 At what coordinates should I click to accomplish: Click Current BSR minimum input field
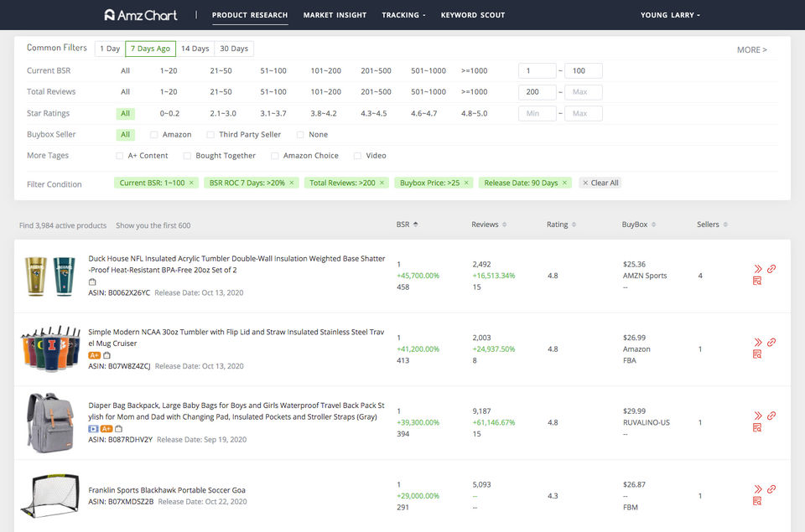(537, 71)
